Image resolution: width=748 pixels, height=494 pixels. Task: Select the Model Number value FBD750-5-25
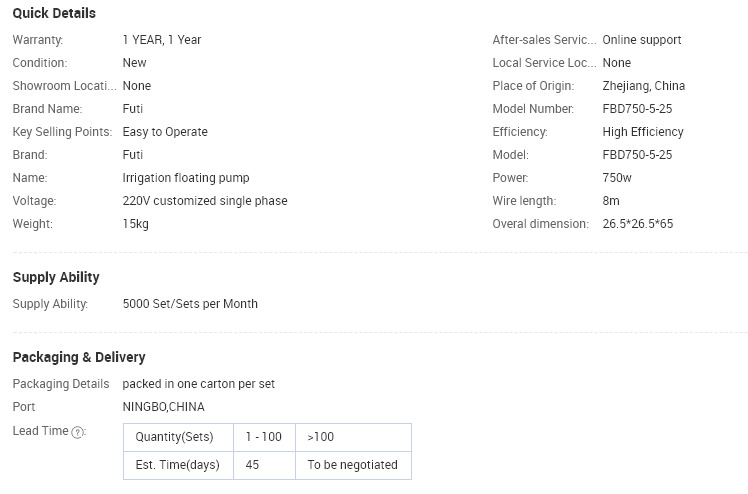tap(637, 109)
